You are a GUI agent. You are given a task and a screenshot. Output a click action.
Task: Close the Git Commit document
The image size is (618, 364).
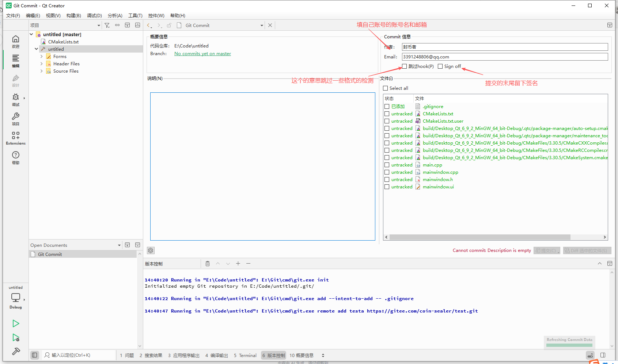pyautogui.click(x=270, y=25)
